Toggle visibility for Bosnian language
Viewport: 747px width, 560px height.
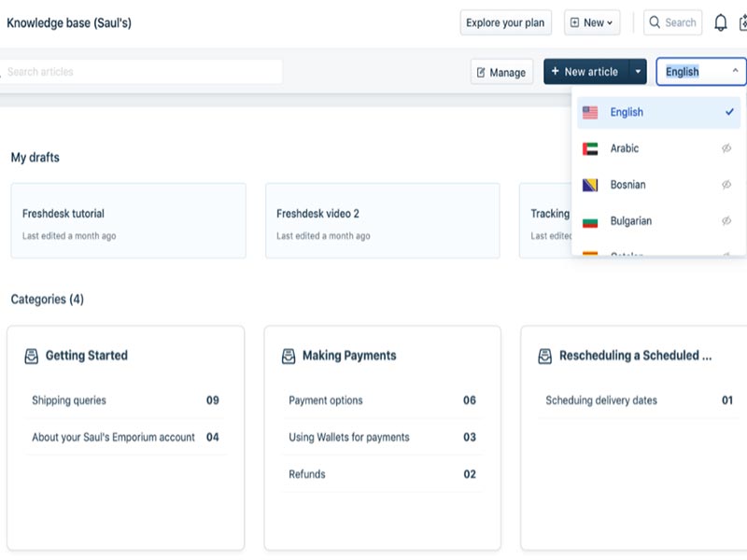(x=726, y=185)
